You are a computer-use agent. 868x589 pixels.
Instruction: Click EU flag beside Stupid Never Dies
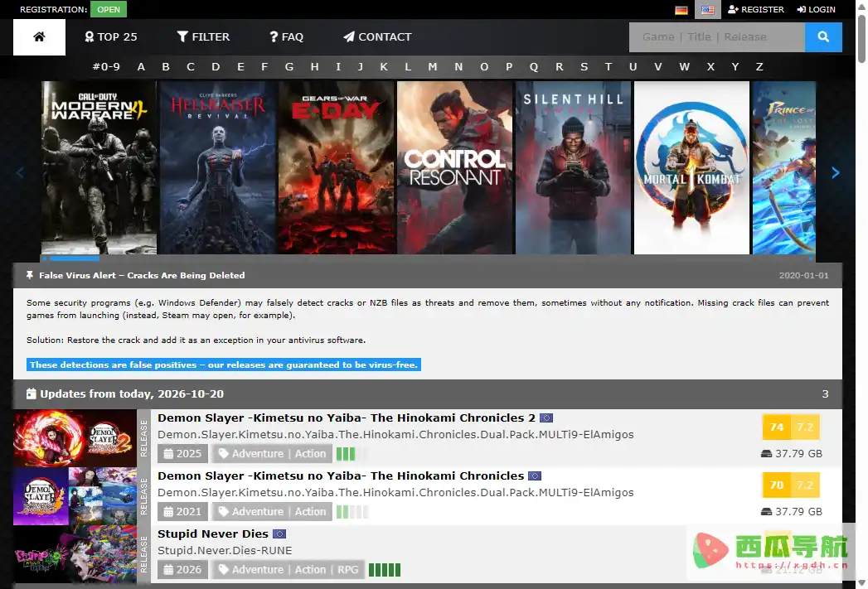[x=279, y=534]
